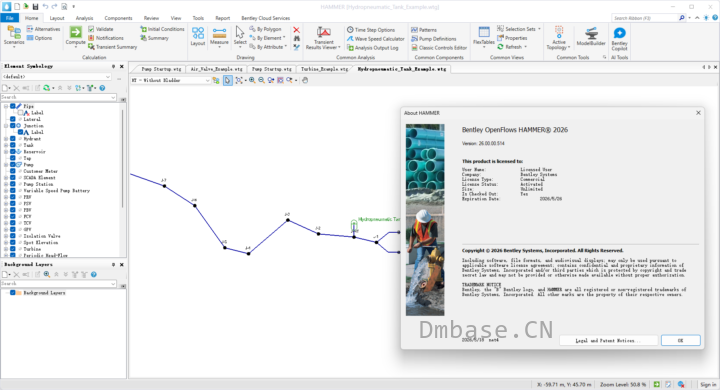
Task: Open the File menu tab
Action: [10, 18]
